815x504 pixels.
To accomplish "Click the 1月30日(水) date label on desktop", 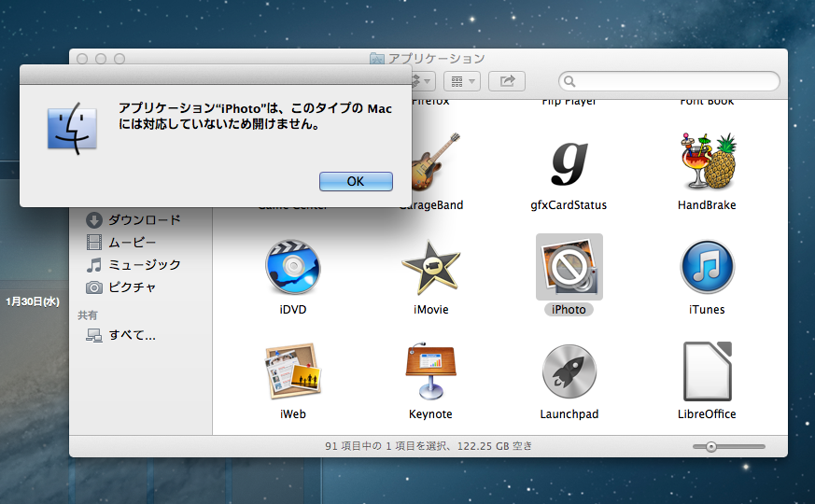I will 33,301.
